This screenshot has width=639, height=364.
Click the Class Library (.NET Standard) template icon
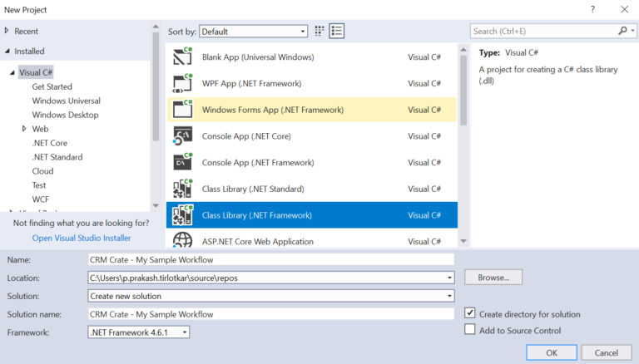(182, 189)
